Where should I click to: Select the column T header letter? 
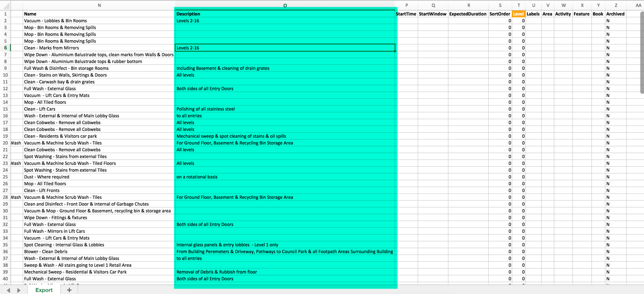point(518,5)
